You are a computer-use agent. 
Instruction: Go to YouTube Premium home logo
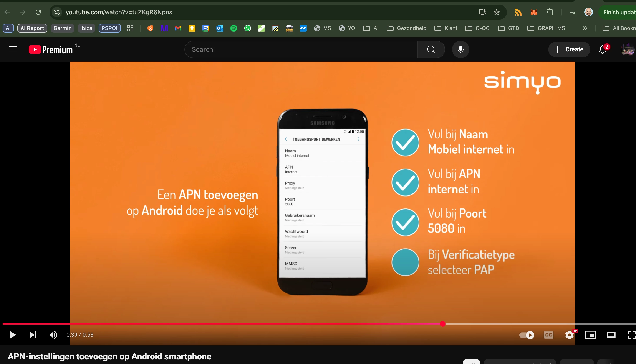tap(51, 49)
